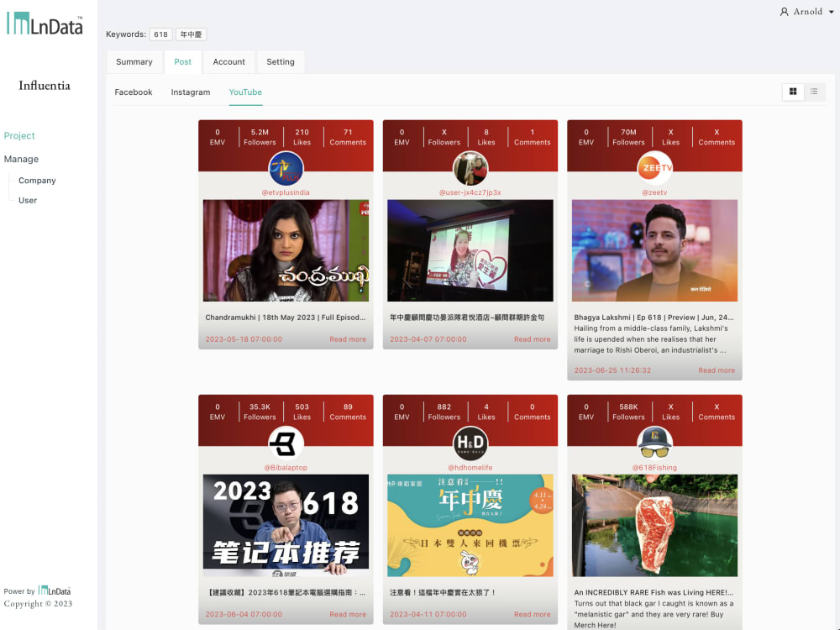This screenshot has height=630, width=840.
Task: Open the projector screen video thumbnail
Action: pyautogui.click(x=470, y=250)
